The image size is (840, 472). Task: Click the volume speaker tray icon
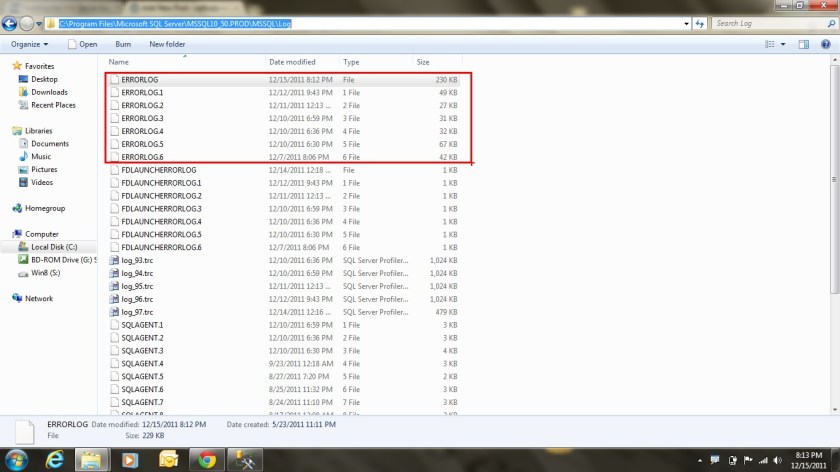[x=776, y=460]
